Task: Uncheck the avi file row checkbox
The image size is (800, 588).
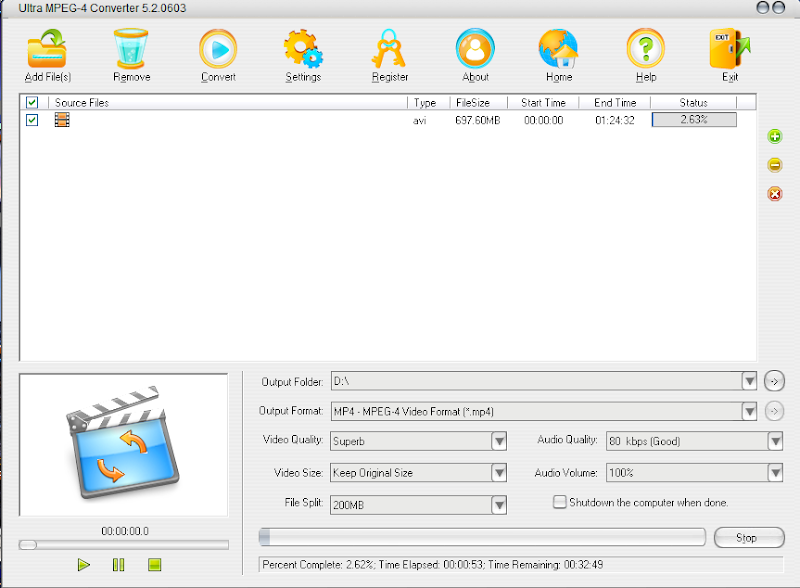Action: [32, 120]
